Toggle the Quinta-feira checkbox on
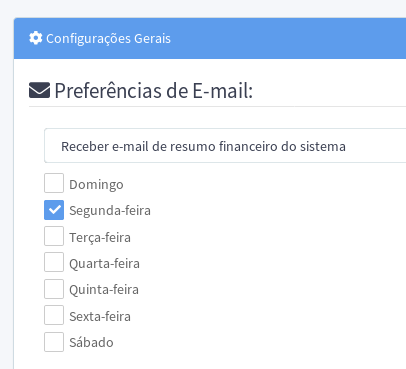This screenshot has width=406, height=369. point(54,289)
